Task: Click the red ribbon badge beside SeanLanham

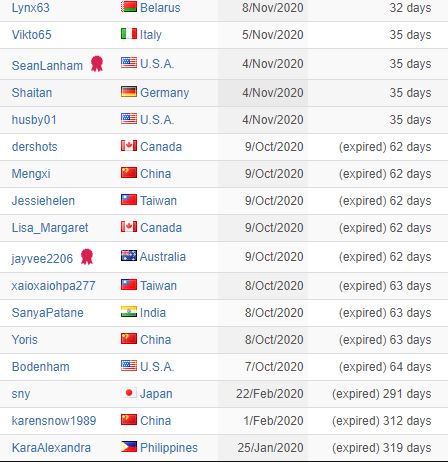Action: (97, 64)
